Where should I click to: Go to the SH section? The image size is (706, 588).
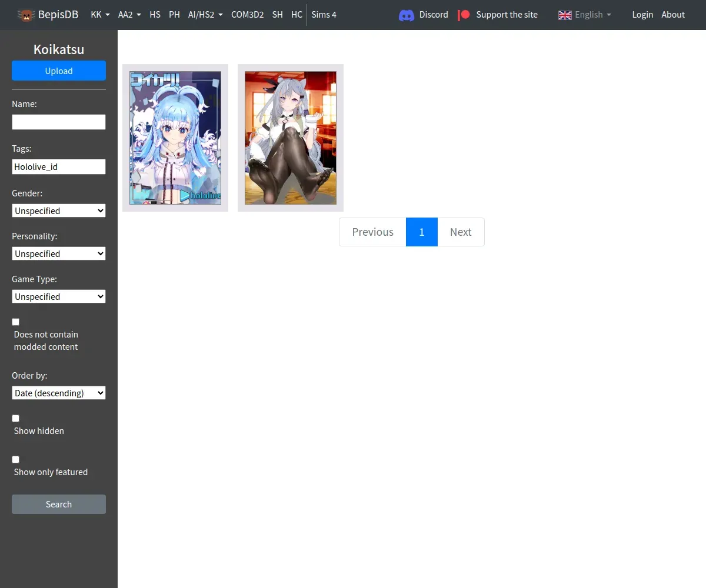[277, 15]
